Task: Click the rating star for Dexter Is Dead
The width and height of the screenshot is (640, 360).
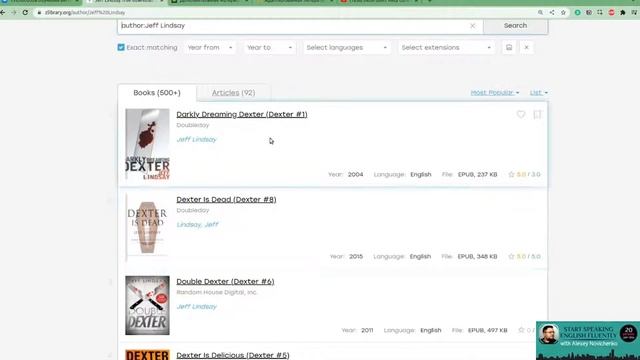Action: (x=511, y=256)
